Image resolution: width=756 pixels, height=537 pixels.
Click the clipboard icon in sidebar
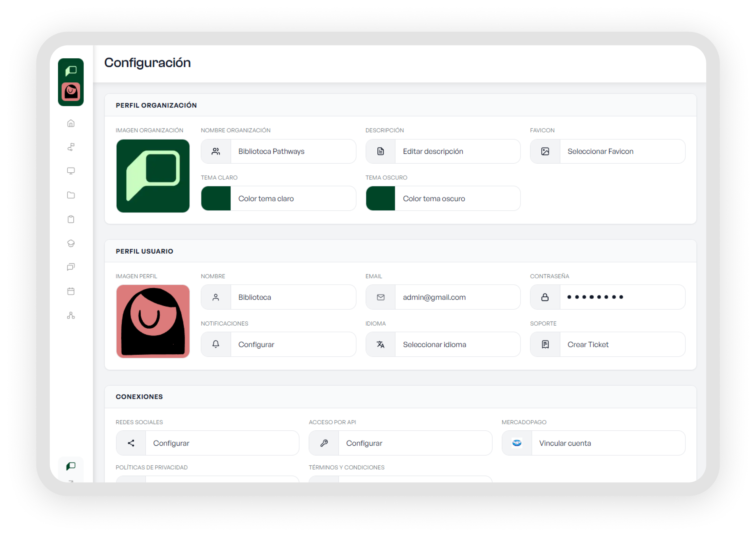click(x=71, y=219)
